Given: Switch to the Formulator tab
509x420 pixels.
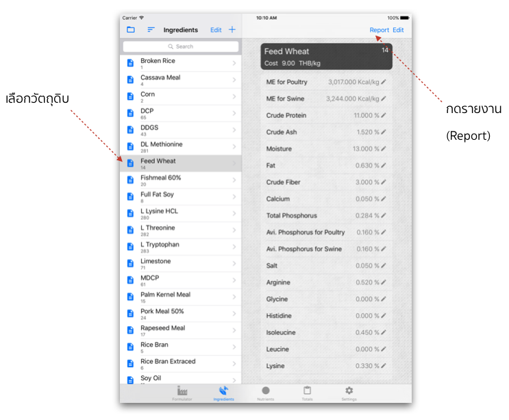Looking at the screenshot, I should [x=182, y=393].
